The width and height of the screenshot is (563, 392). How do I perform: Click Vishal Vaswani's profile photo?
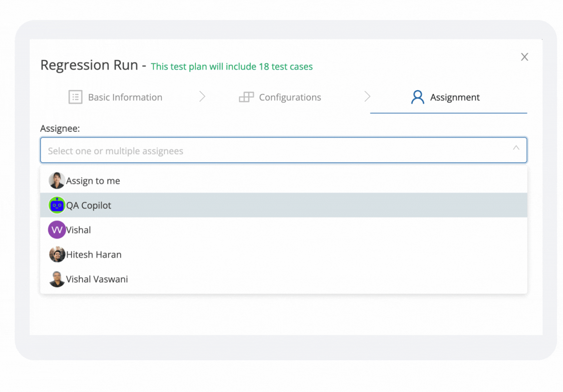click(x=57, y=279)
